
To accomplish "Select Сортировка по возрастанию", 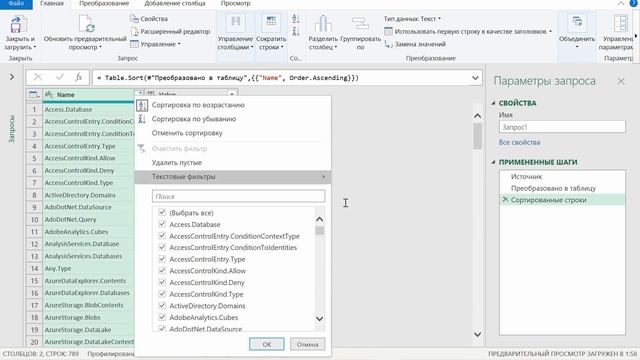I will click(198, 105).
